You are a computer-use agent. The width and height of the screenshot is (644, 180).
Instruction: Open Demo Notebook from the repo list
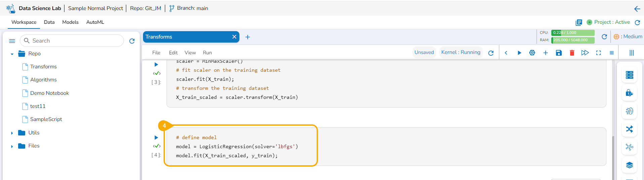(x=49, y=93)
